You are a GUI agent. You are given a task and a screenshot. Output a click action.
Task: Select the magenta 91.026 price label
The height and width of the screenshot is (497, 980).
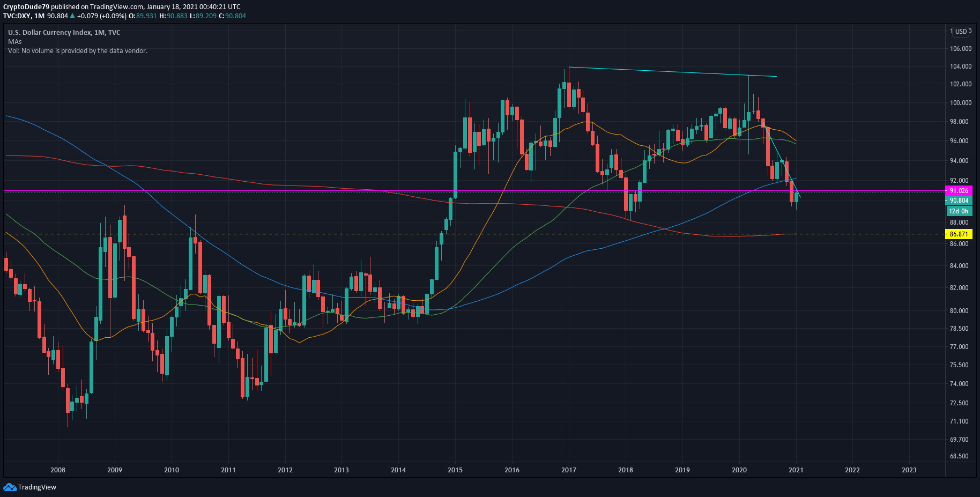pyautogui.click(x=959, y=191)
